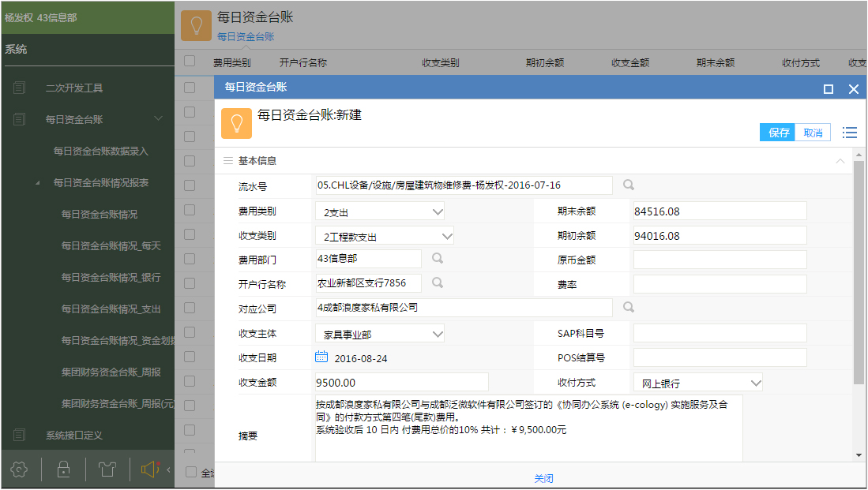Click the settings gear in bottom sidebar
The image size is (868, 490).
[x=20, y=469]
